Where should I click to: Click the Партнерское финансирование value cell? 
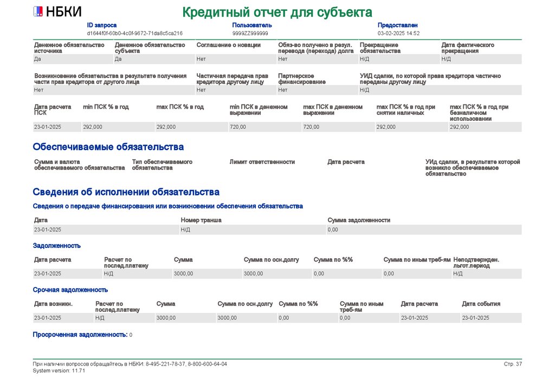coord(318,90)
